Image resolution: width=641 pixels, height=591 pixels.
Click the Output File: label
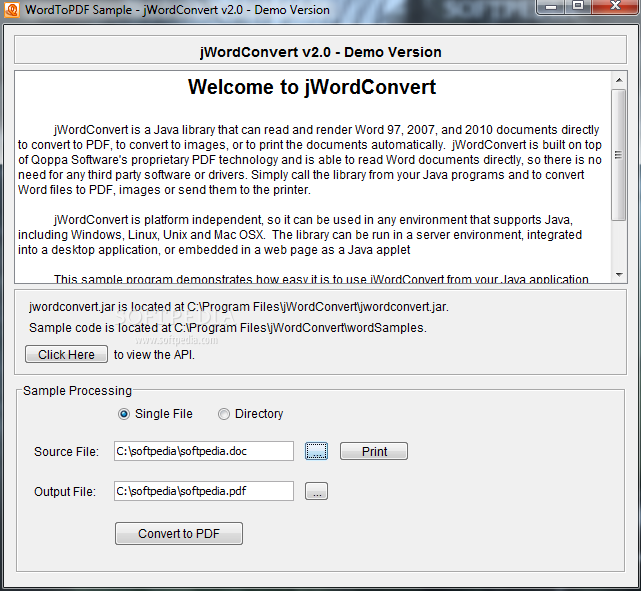(65, 491)
